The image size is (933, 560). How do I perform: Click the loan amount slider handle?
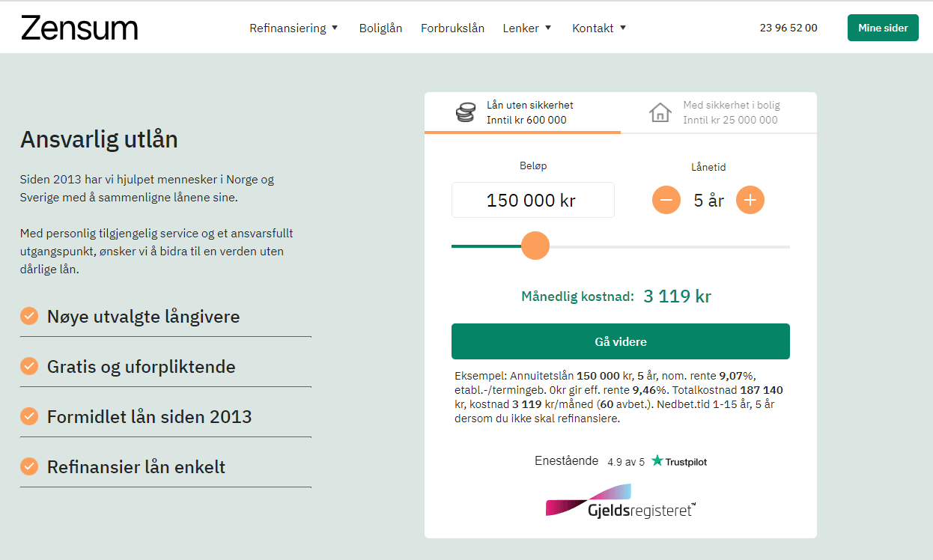pyautogui.click(x=535, y=246)
